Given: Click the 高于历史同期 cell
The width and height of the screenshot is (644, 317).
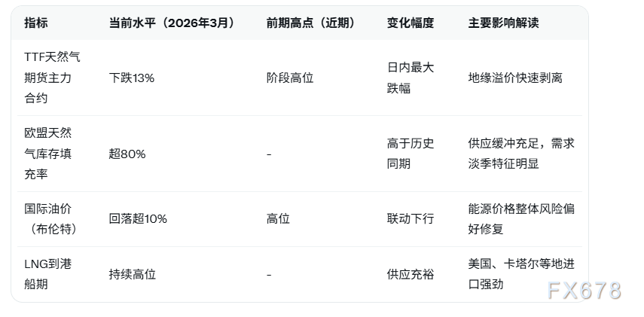Looking at the screenshot, I should 411,154.
